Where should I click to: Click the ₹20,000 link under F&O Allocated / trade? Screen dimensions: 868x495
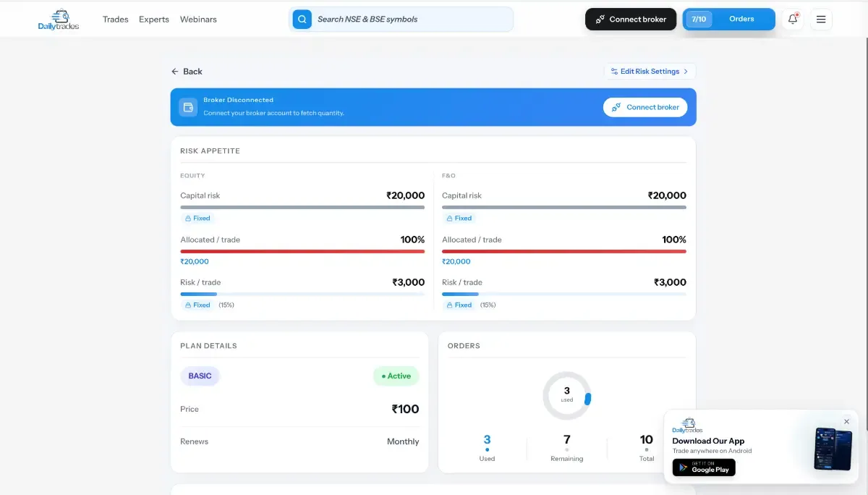tap(456, 262)
